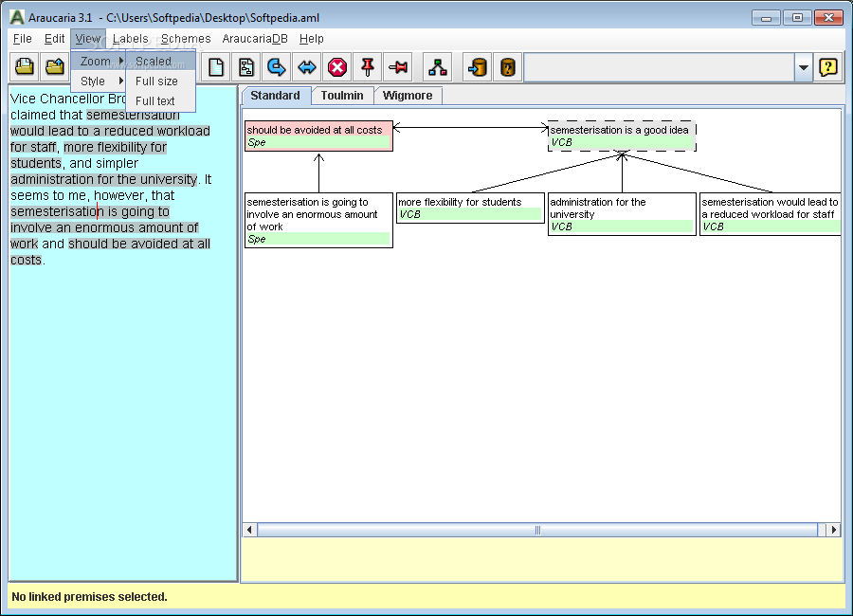Screen dimensions: 853x616
Task: Open the Labels menu
Action: pos(131,39)
